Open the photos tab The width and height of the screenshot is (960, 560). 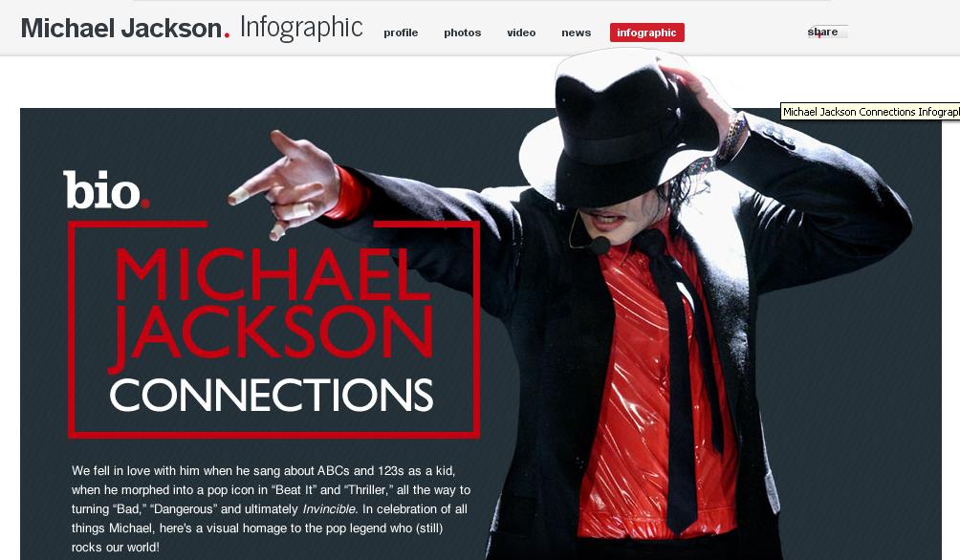(462, 32)
